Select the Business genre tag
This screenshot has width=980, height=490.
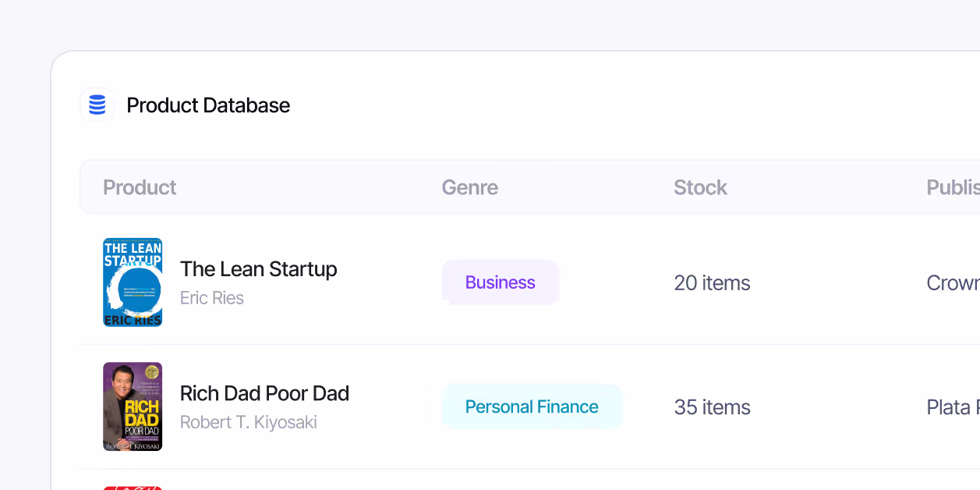coord(501,282)
